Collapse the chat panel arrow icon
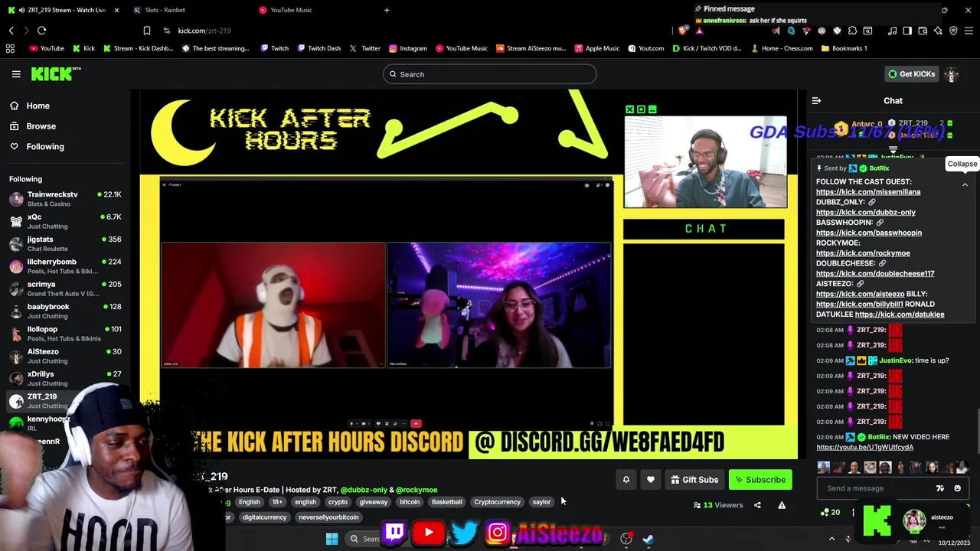The image size is (980, 551). (x=816, y=100)
